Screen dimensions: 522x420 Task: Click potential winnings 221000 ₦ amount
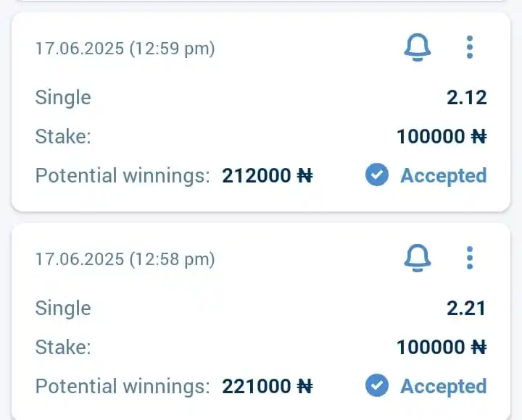pyautogui.click(x=268, y=387)
